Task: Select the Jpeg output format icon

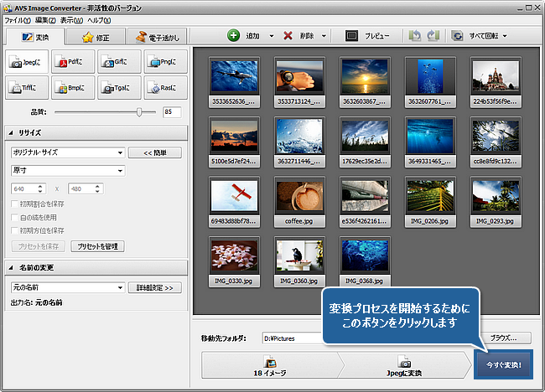Action: [x=27, y=61]
